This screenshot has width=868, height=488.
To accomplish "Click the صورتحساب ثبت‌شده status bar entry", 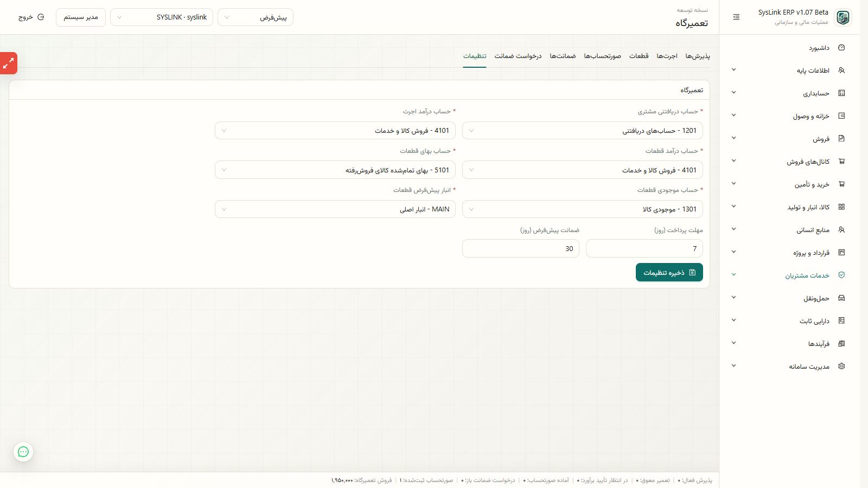I will 426,480.
